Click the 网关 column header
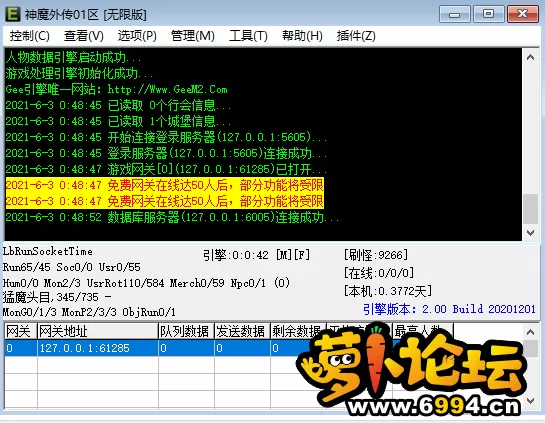 [21, 331]
